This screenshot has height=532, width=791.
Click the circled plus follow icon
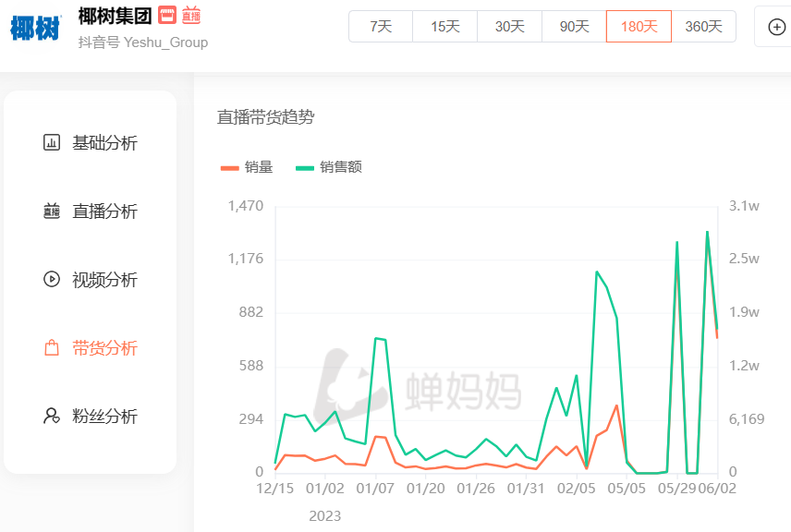pos(776,27)
